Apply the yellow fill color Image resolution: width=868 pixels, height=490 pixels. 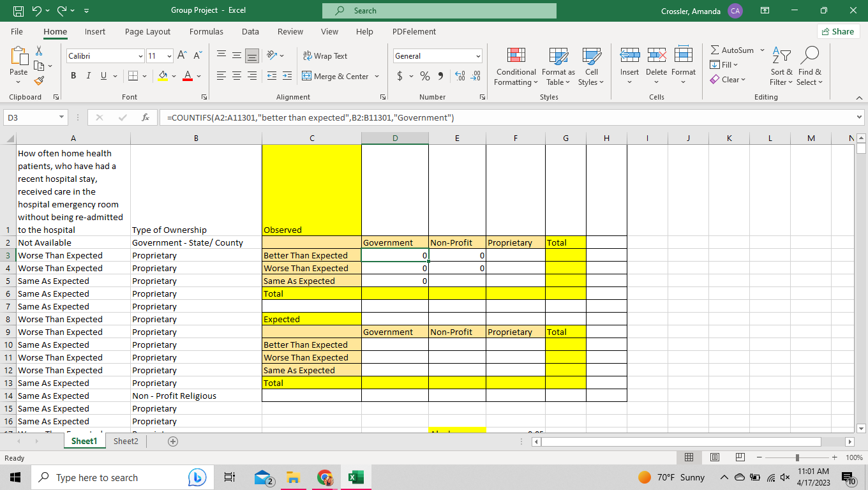pyautogui.click(x=163, y=76)
